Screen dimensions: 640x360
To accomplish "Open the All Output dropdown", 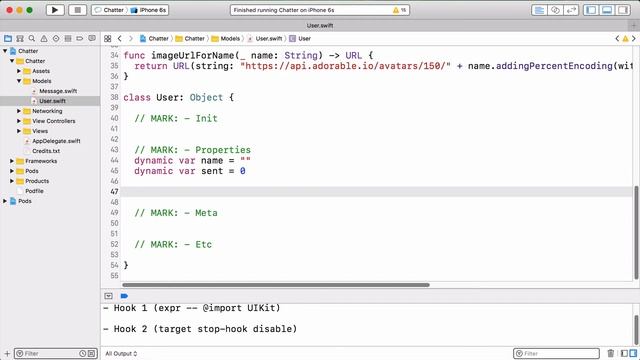I will click(121, 353).
